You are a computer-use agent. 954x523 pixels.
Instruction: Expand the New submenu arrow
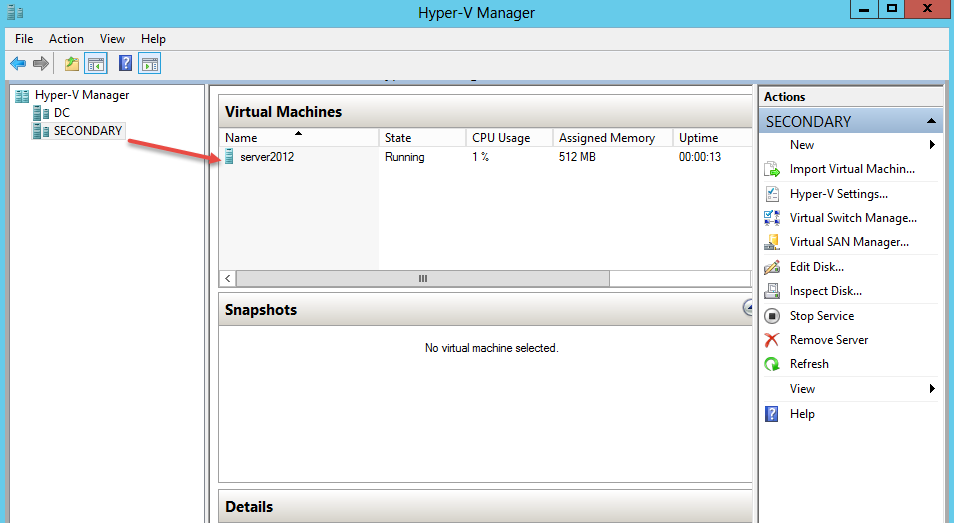pyautogui.click(x=932, y=145)
